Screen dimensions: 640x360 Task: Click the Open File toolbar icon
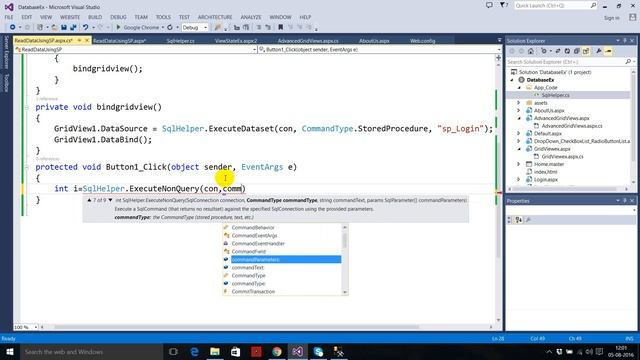[54, 27]
